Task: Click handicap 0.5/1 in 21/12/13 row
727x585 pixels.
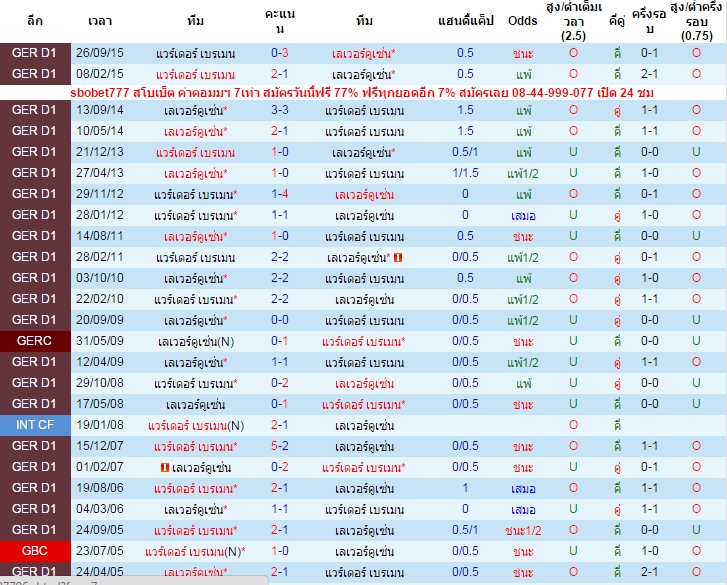Action: click(x=465, y=152)
